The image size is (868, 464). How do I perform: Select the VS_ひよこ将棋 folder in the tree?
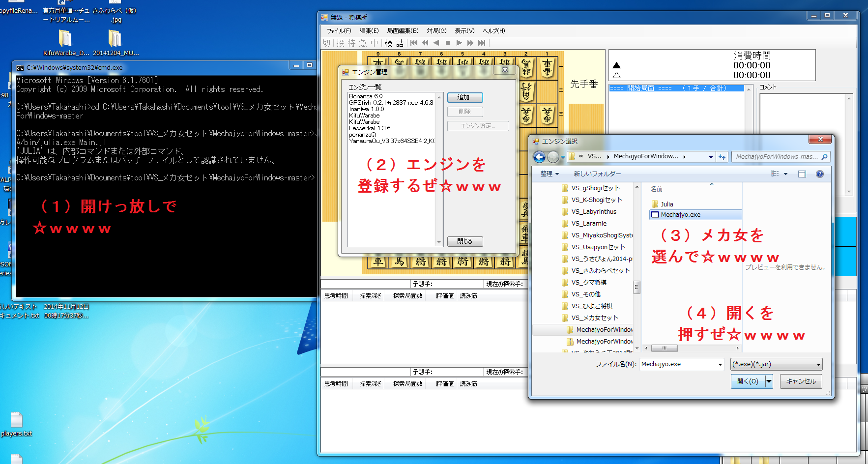(587, 306)
